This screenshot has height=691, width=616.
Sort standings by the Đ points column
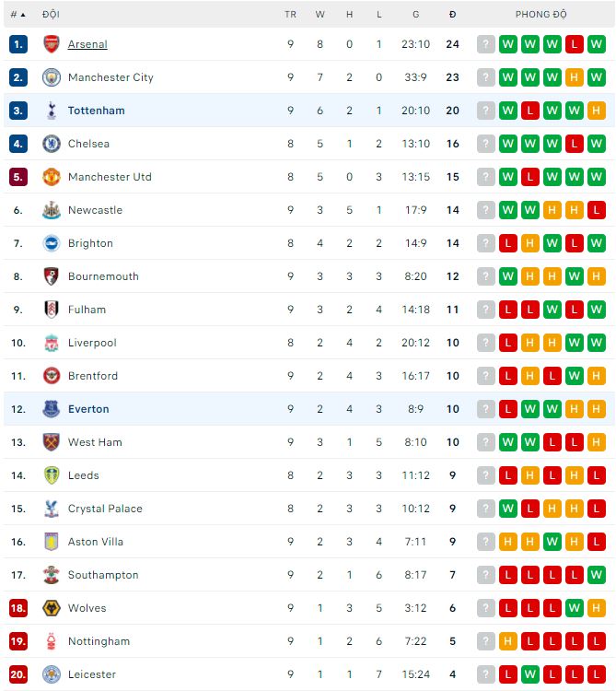452,15
